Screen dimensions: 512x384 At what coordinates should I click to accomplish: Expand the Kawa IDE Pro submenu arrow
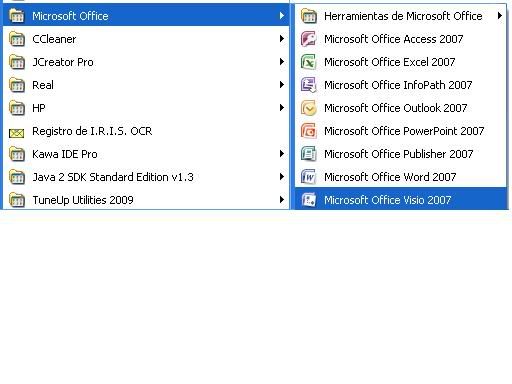282,154
